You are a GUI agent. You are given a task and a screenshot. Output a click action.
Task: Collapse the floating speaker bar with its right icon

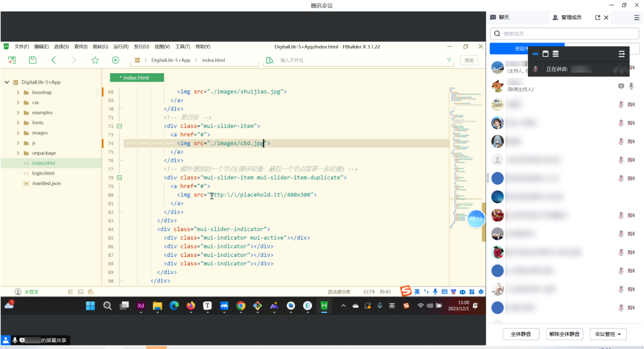pyautogui.click(x=622, y=54)
